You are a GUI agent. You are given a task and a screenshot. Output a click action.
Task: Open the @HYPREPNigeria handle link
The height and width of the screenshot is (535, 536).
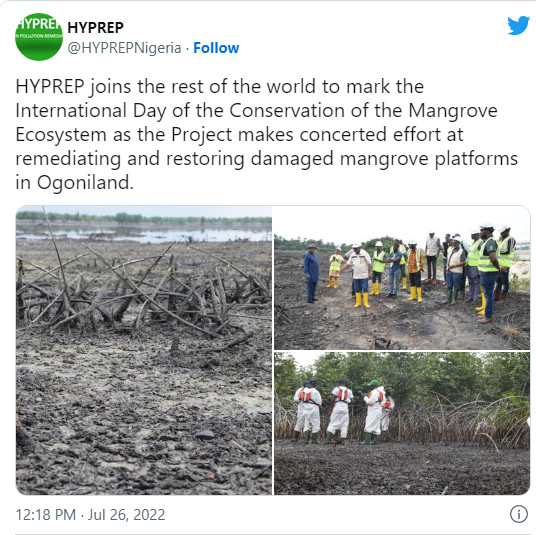click(124, 48)
